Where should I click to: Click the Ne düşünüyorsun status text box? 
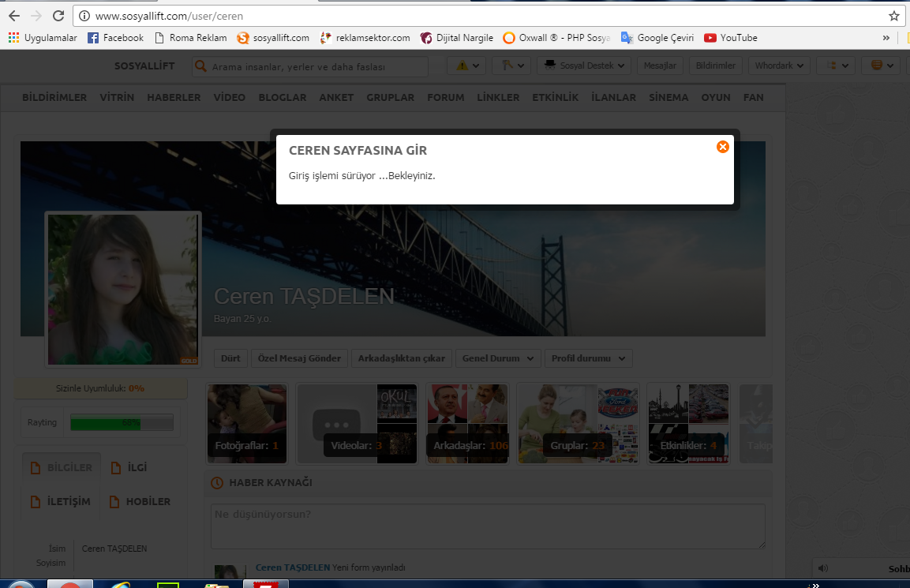pyautogui.click(x=488, y=526)
